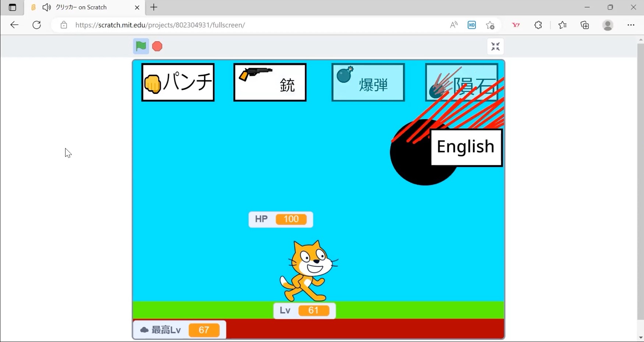Click the 最高Lv cloud variable showing 67
Screen dimensions: 644x342
pos(180,330)
